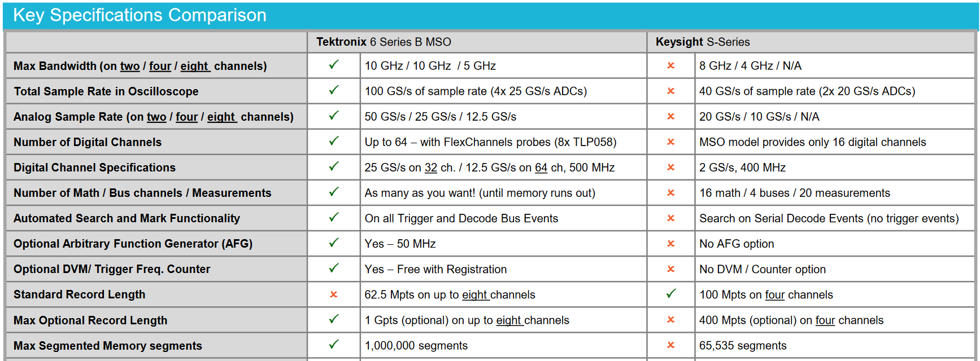Click underlined "32" in Digital Channel Specifications row
The width and height of the screenshot is (980, 361).
[431, 168]
